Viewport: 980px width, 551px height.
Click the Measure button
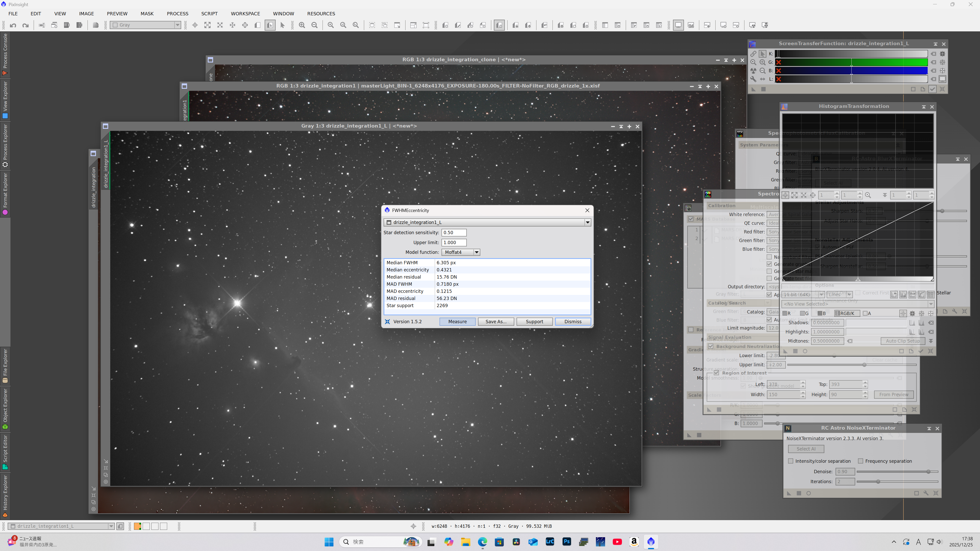[457, 321]
